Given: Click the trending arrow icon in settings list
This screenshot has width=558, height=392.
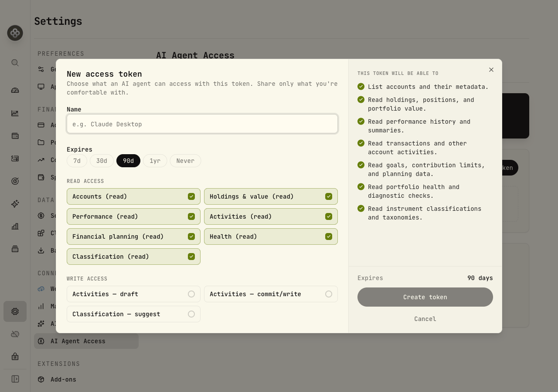Looking at the screenshot, I should (x=41, y=160).
